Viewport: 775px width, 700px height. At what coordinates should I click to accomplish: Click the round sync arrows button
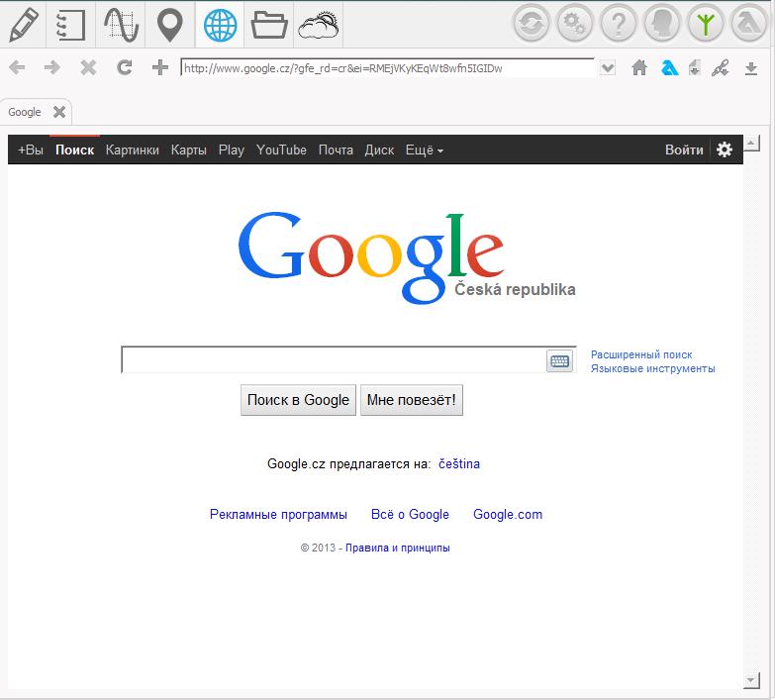point(532,24)
